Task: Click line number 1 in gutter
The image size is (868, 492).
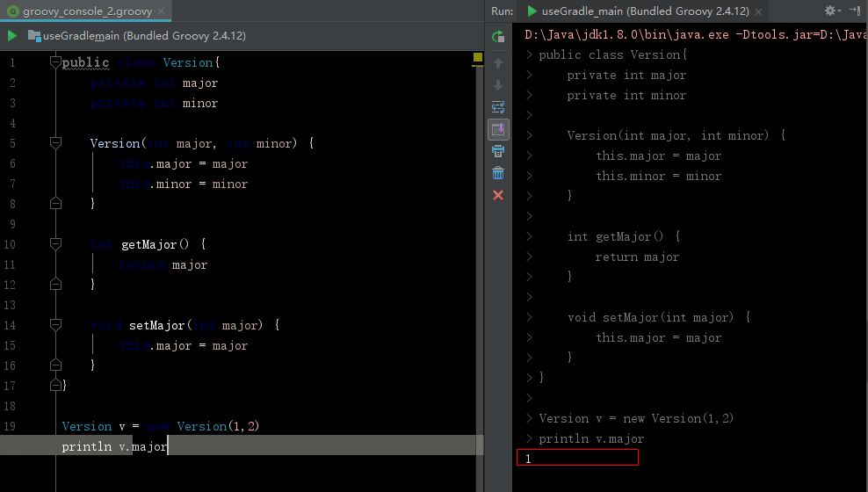Action: 12,62
